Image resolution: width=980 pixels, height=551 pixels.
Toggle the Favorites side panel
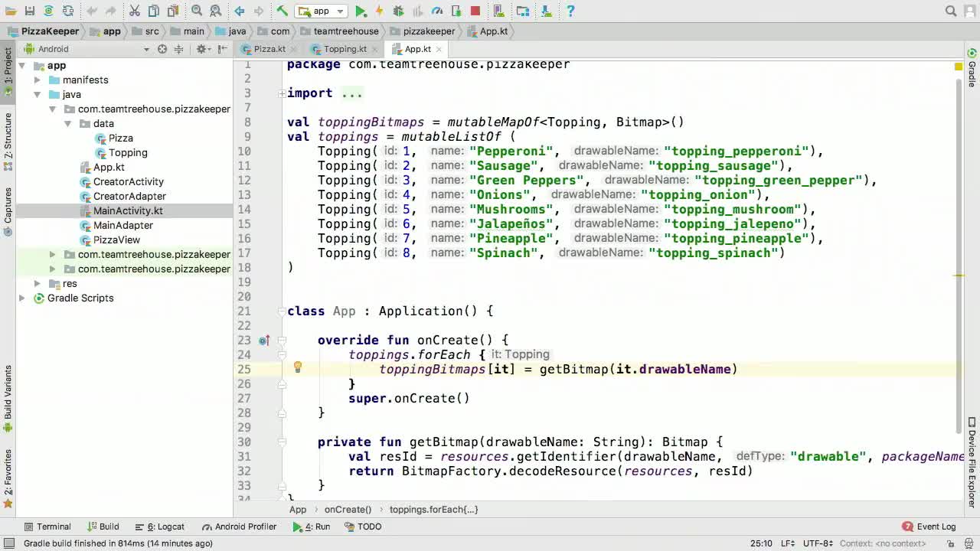click(8, 479)
